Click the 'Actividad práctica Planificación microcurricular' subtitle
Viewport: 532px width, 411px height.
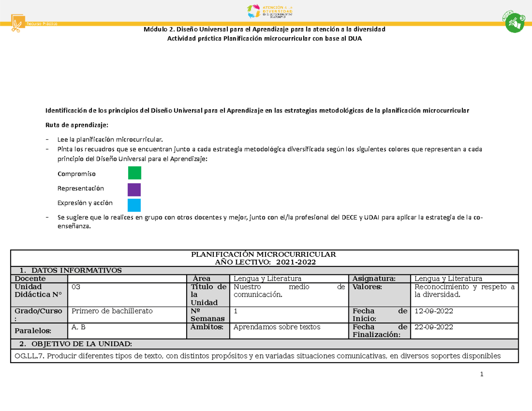point(266,38)
